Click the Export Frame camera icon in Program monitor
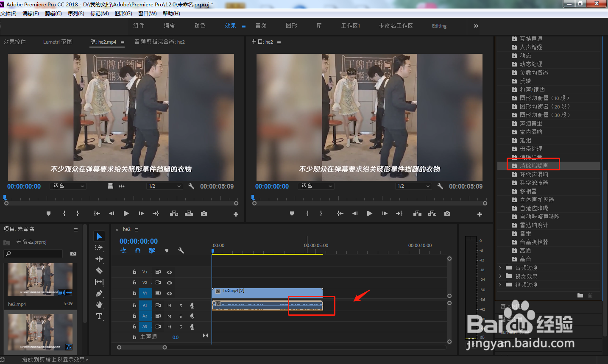Image resolution: width=608 pixels, height=364 pixels. 447,214
